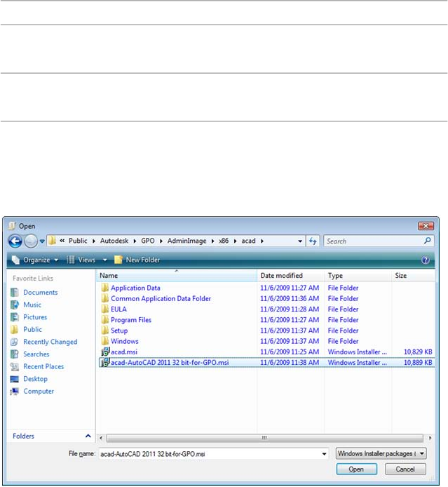Open Recently Changed favorite link

click(x=50, y=342)
